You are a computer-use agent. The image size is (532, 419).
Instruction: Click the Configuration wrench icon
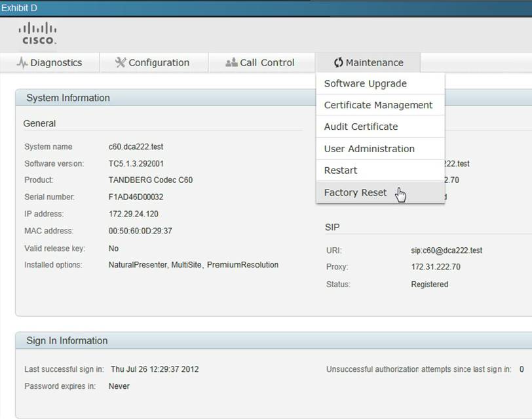tap(120, 63)
